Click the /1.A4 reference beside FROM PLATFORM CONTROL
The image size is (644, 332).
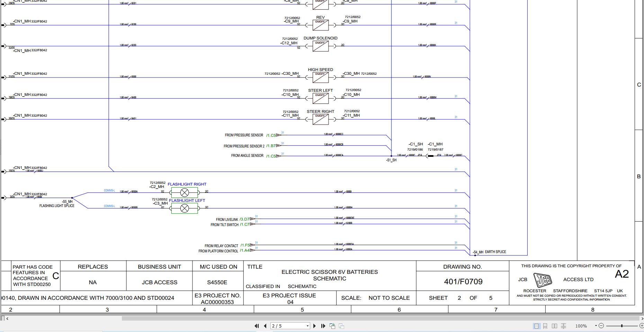244,251
